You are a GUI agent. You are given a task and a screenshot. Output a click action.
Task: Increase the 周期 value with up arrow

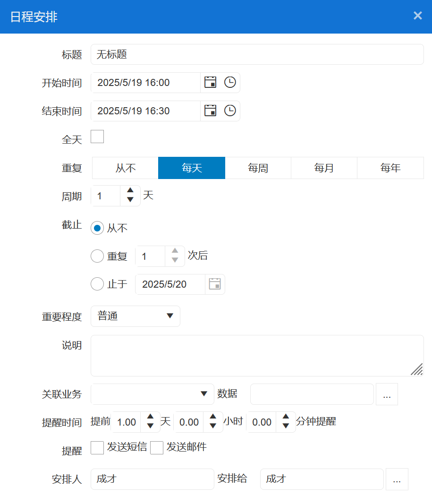(130, 191)
